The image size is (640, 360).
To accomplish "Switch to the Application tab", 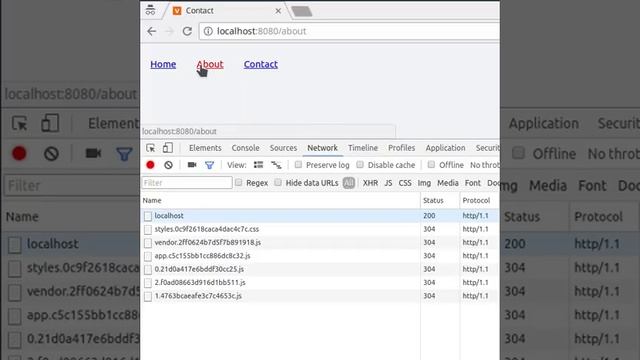I will [445, 148].
